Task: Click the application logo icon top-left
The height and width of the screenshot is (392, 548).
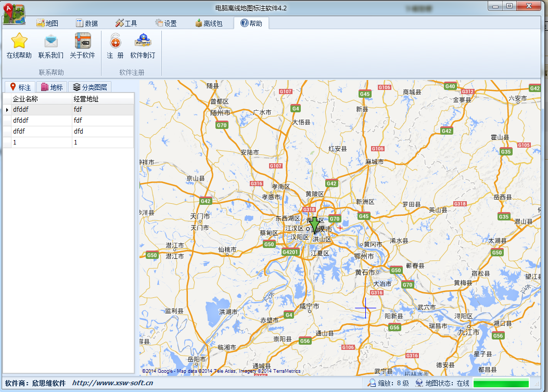Action: coord(14,13)
